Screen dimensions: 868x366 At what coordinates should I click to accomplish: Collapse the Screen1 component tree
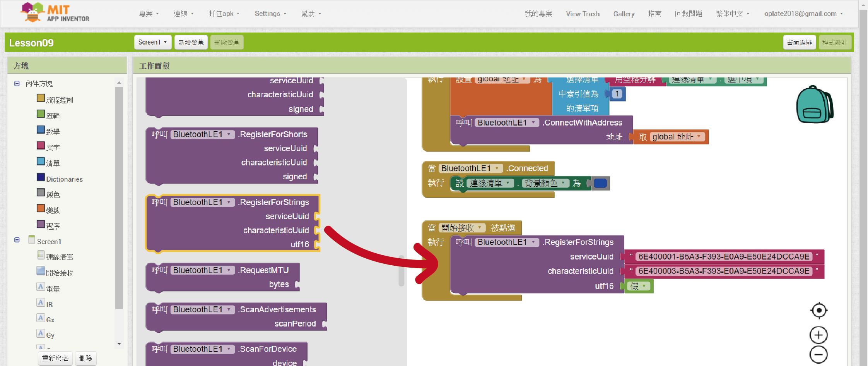click(x=17, y=240)
